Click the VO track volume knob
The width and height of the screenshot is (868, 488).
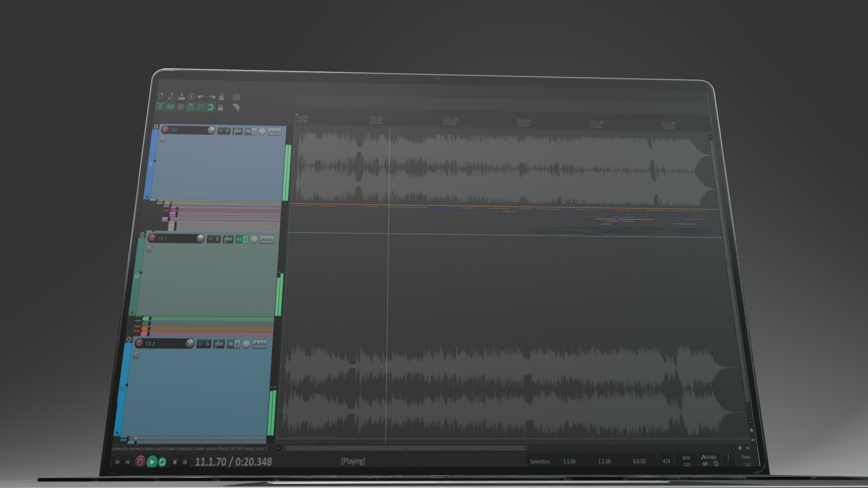(x=211, y=130)
